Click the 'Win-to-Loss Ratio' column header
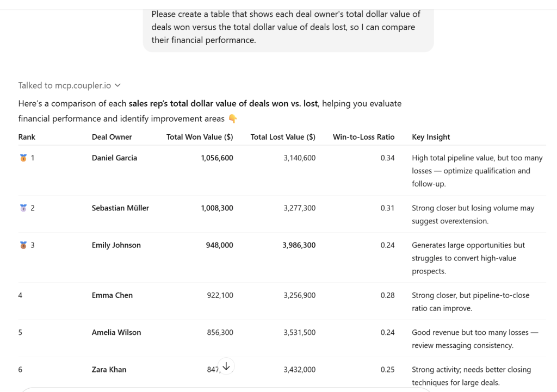Screen dimensions: 557x392 click(x=363, y=137)
